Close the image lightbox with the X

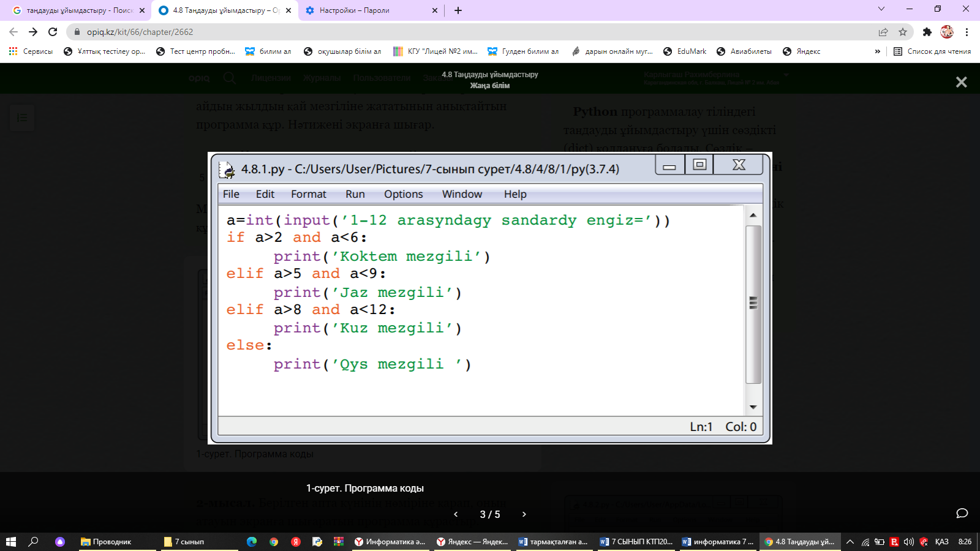961,82
